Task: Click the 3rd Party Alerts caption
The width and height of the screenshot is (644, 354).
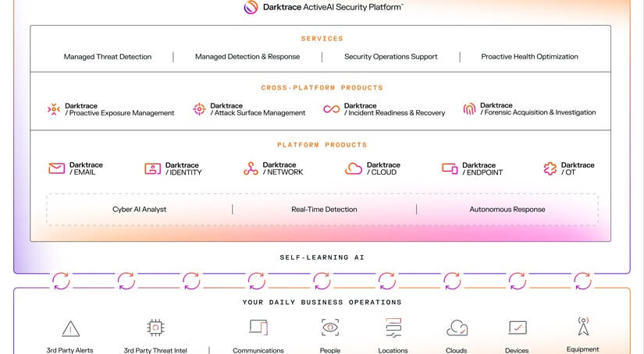Action: [x=69, y=350]
